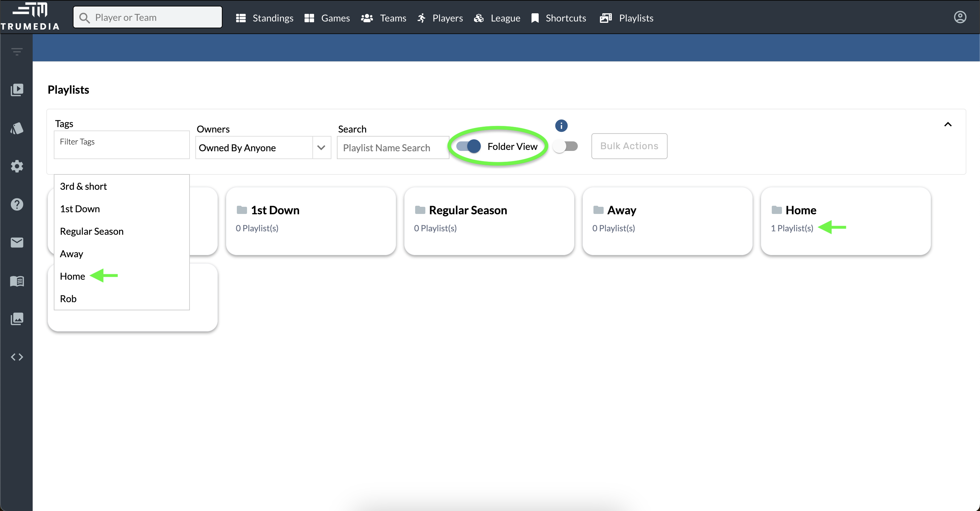Click the open book sidebar icon
The width and height of the screenshot is (980, 511).
17,281
